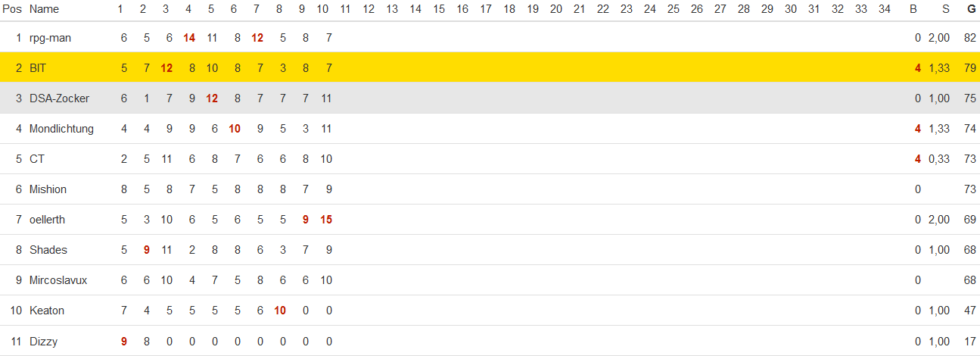Select the DSA-Zocker row name

pos(59,98)
